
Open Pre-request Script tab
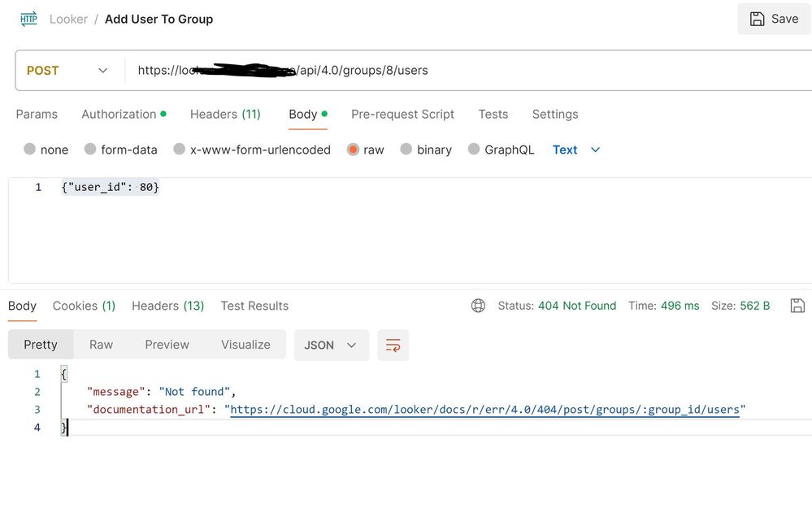coord(402,114)
